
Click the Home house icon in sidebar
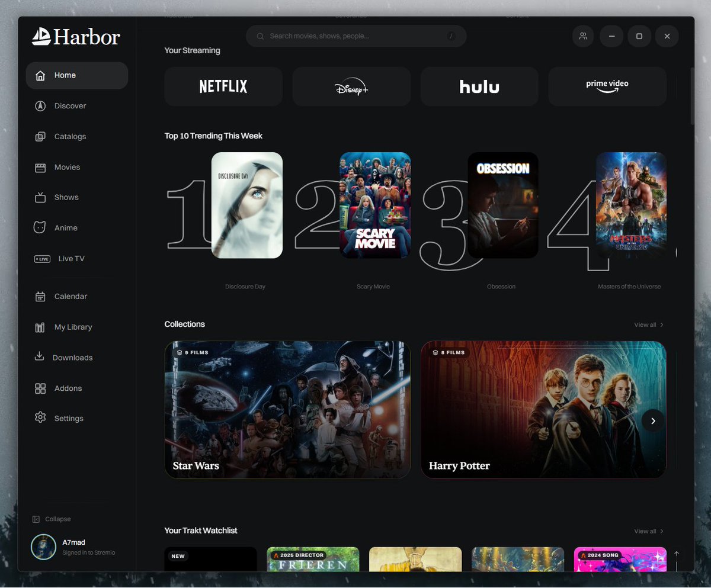pyautogui.click(x=40, y=76)
